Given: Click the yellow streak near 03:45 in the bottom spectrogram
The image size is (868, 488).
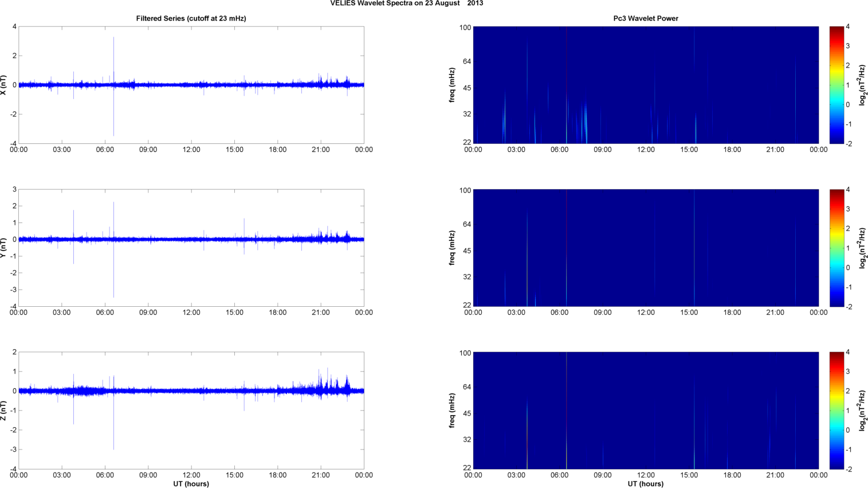Looking at the screenshot, I should [527, 436].
